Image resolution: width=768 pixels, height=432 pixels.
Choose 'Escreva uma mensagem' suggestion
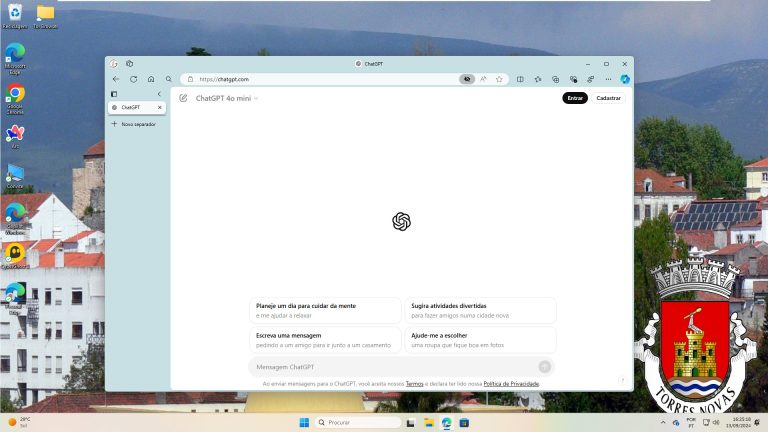click(x=325, y=340)
